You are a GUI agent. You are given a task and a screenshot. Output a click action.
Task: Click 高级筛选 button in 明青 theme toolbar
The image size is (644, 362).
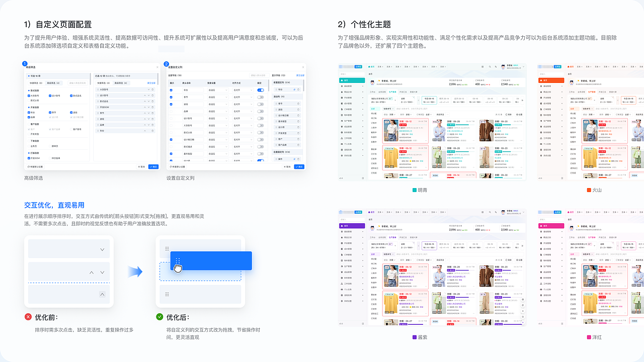[440, 115]
